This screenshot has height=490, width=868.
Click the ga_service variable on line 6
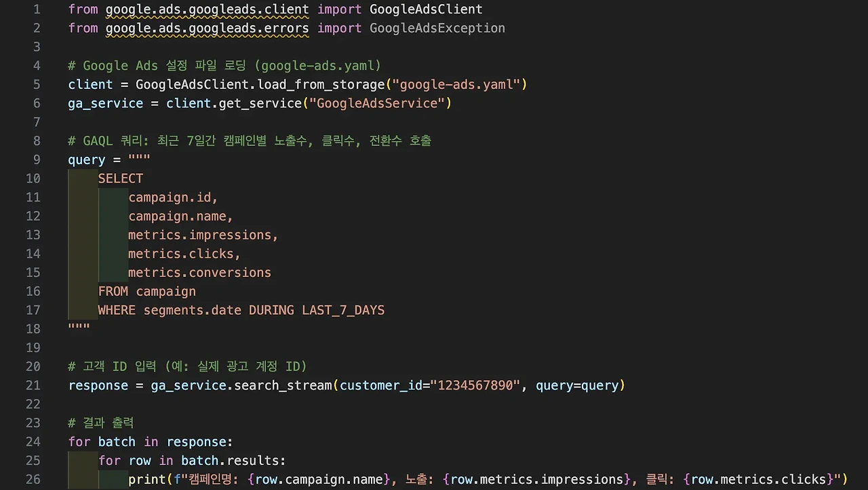[x=106, y=104]
